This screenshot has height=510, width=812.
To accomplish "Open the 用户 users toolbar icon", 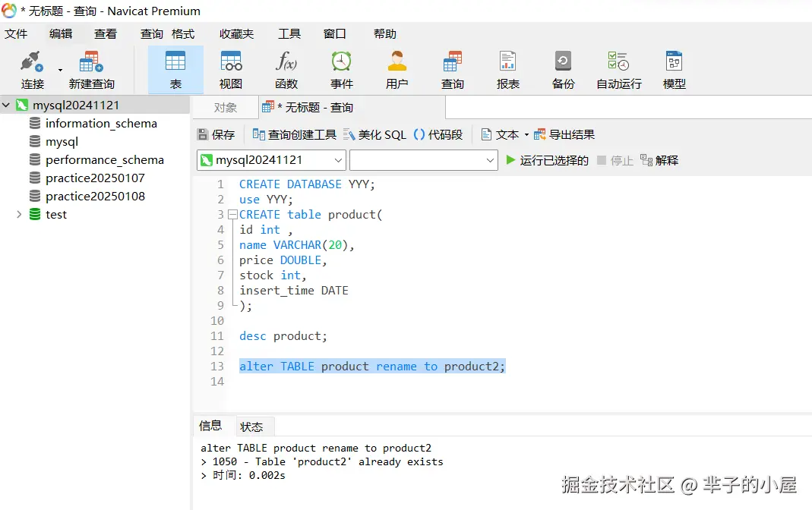I will tap(397, 70).
